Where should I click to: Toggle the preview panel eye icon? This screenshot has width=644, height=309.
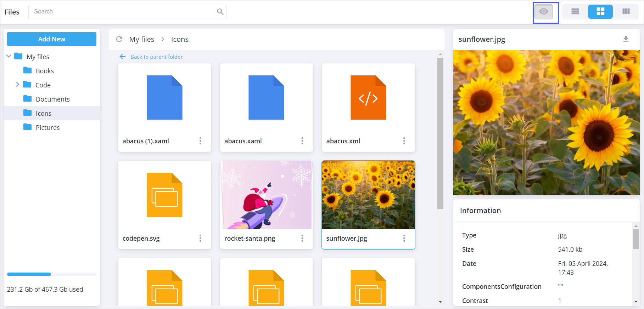543,12
